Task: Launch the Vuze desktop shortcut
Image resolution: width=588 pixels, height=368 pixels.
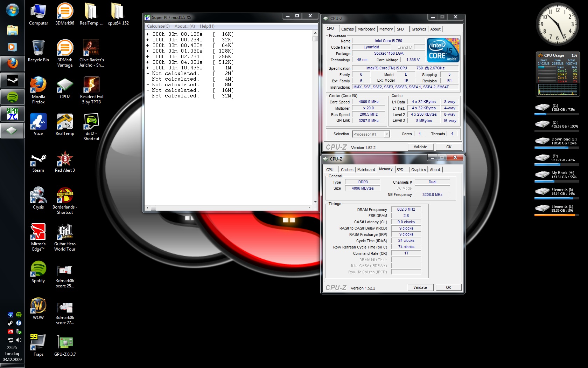Action: (38, 125)
